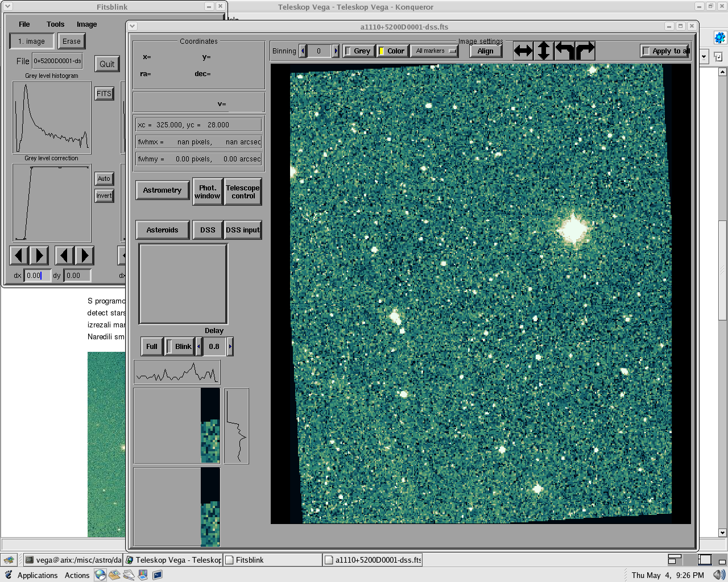Flip image horizontally with the left-right arrow
This screenshot has height=582, width=728.
[x=523, y=51]
